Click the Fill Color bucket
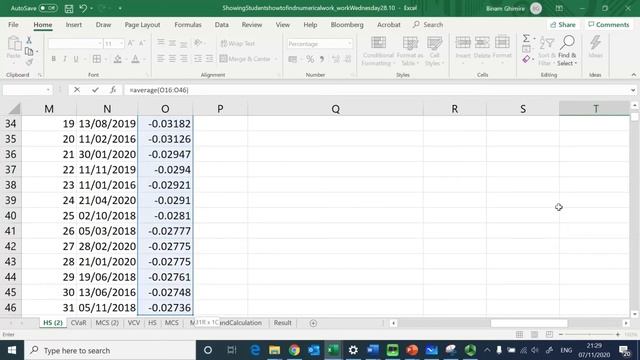This screenshot has width=640, height=360. tap(118, 59)
